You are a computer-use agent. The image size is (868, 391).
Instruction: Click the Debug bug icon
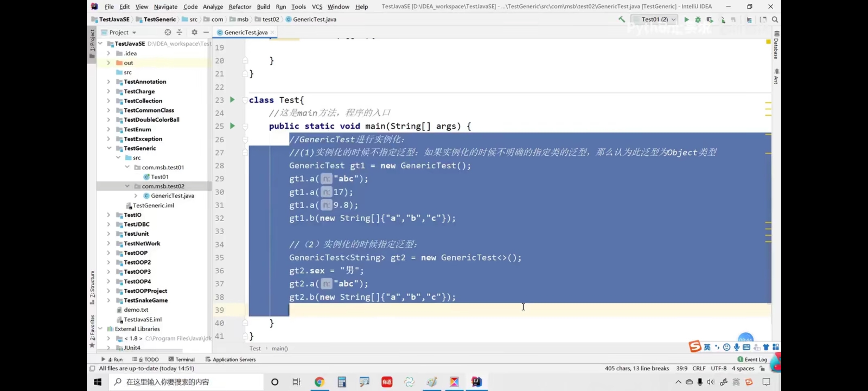pos(698,20)
